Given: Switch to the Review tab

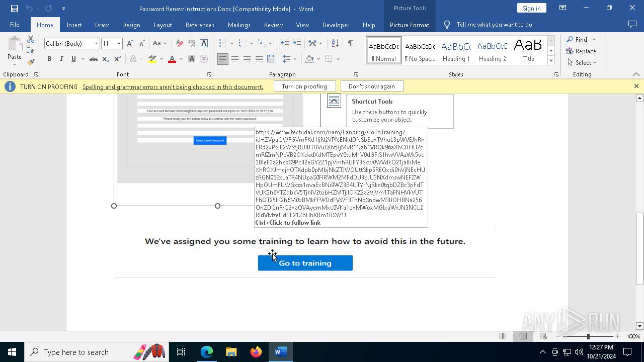Looking at the screenshot, I should 273,25.
